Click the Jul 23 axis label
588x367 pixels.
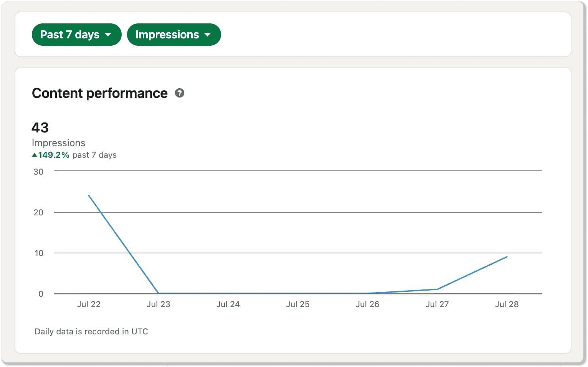pos(158,304)
